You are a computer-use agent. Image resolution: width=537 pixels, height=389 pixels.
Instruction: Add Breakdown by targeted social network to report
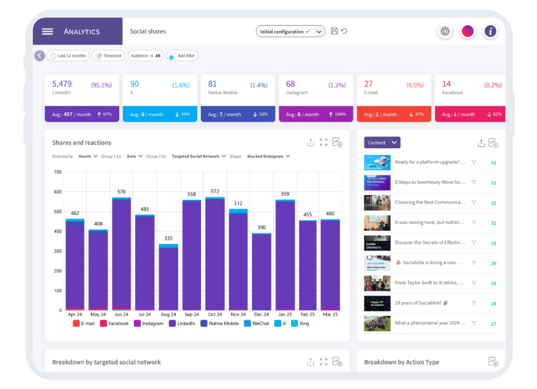point(337,362)
